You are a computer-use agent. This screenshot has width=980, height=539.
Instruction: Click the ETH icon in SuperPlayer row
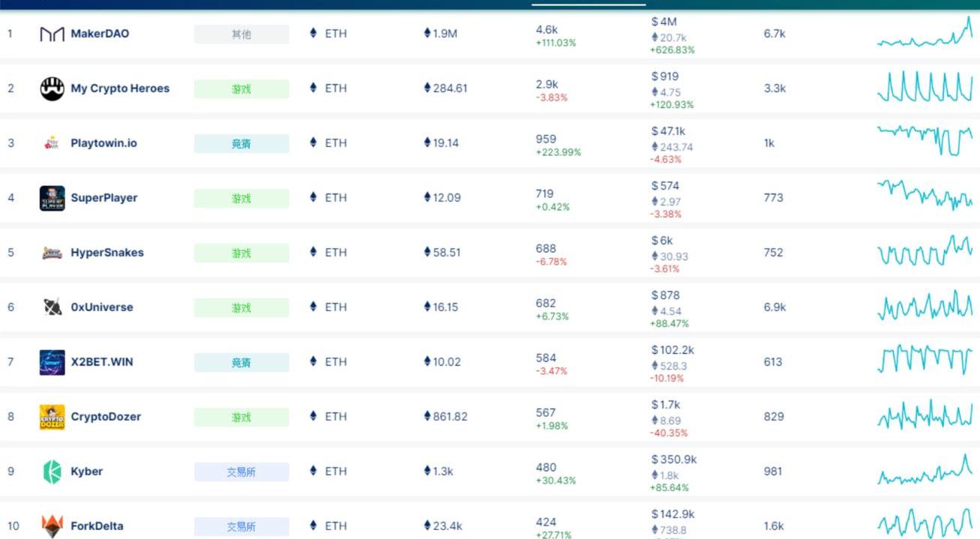(313, 197)
